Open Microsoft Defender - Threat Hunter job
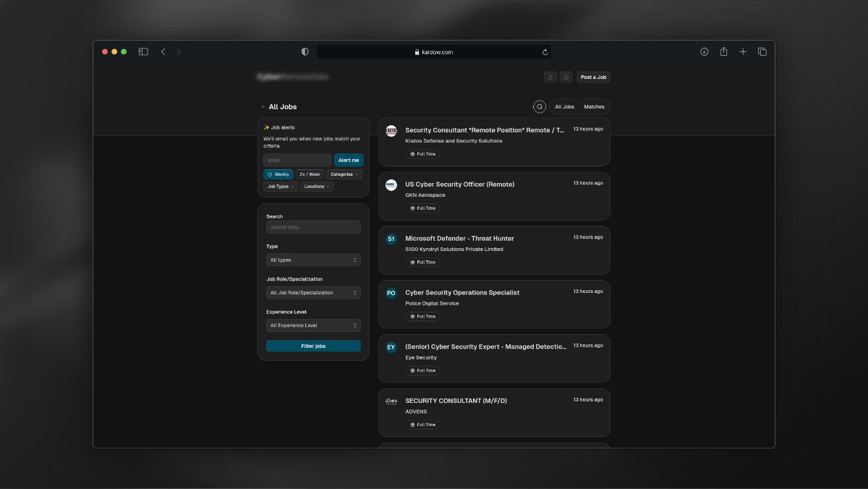The height and width of the screenshot is (489, 868). pos(459,239)
